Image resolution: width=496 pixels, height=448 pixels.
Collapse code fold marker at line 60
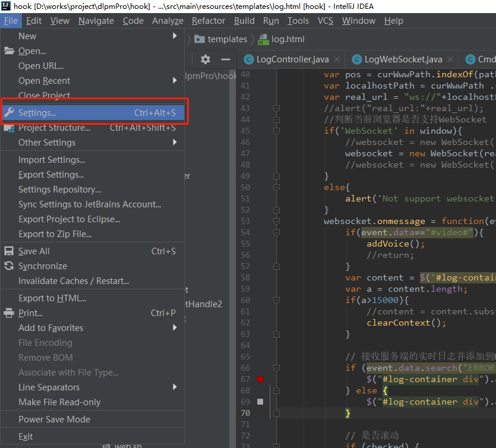click(x=276, y=300)
